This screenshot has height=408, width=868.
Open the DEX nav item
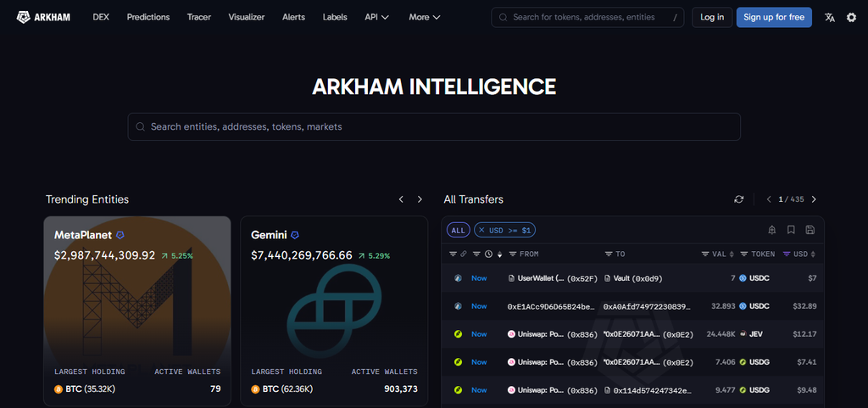point(101,17)
